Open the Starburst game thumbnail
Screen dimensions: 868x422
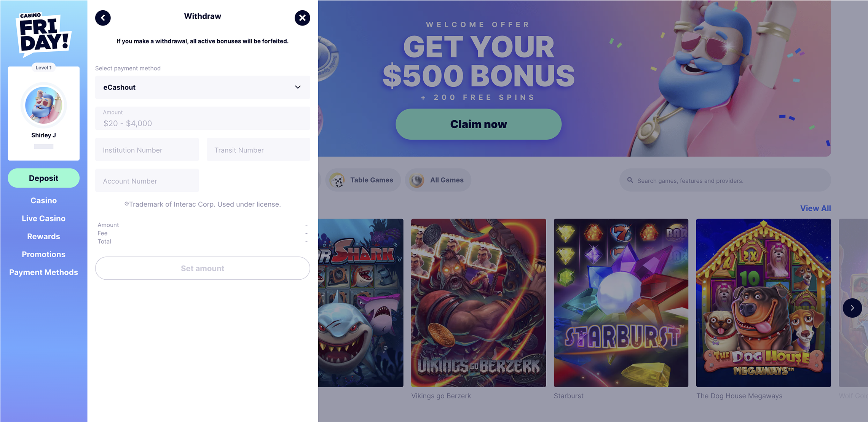621,303
